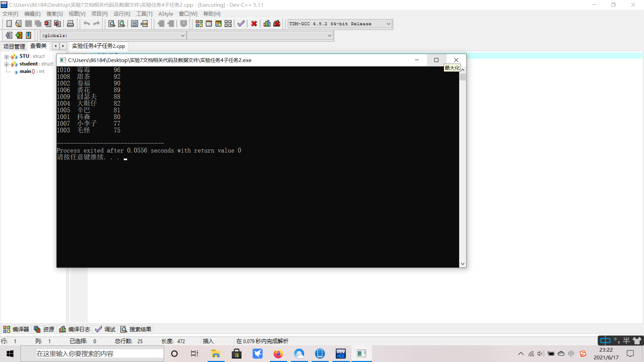Open the AStyle menu
This screenshot has width=644, height=362.
click(x=165, y=14)
